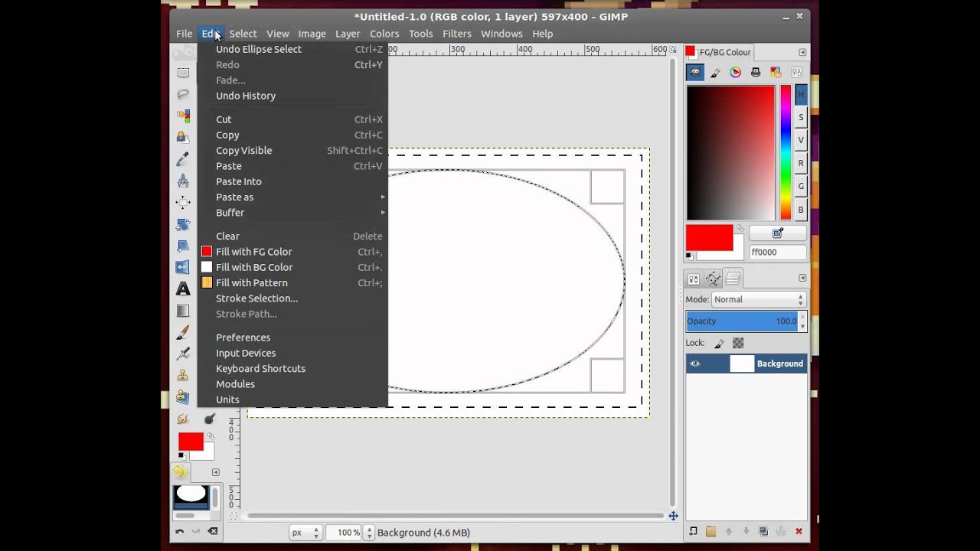The height and width of the screenshot is (551, 980).
Task: Select the Color Picker eyedropper tool
Action: click(x=183, y=159)
